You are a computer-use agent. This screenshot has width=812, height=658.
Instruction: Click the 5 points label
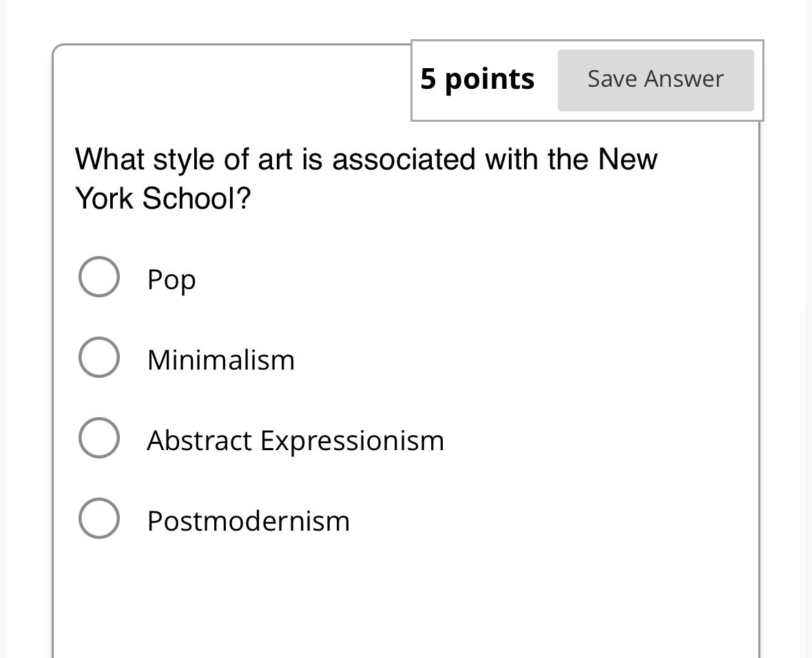477,79
